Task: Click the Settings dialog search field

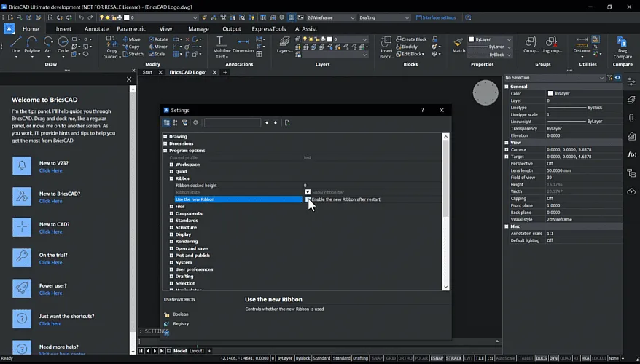Action: [x=232, y=123]
